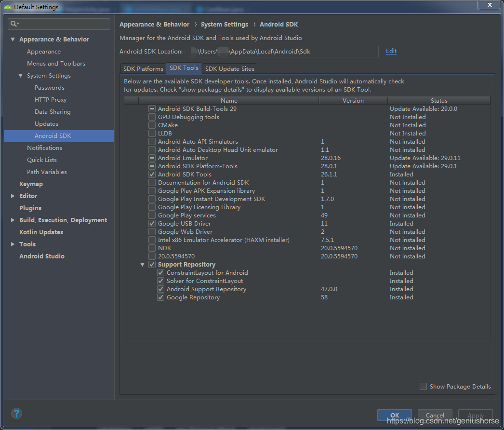Viewport: 504px width, 430px height.
Task: Click the search magnifier icon in settings
Action: [14, 24]
